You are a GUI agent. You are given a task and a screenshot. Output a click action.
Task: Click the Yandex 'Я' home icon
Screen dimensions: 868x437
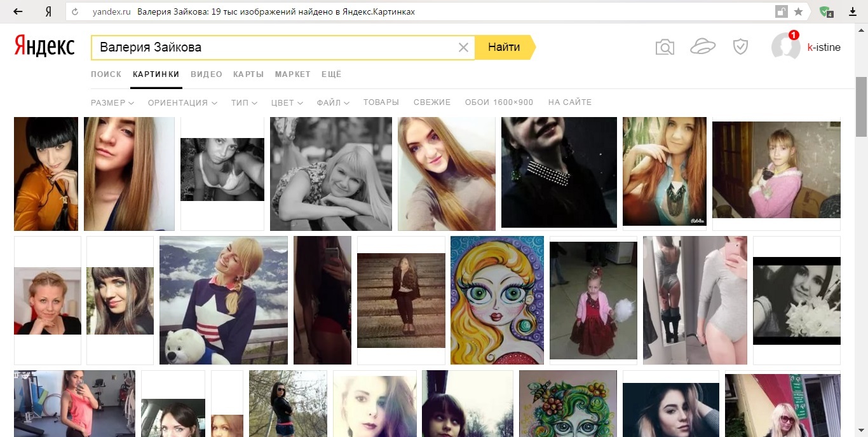pos(48,11)
